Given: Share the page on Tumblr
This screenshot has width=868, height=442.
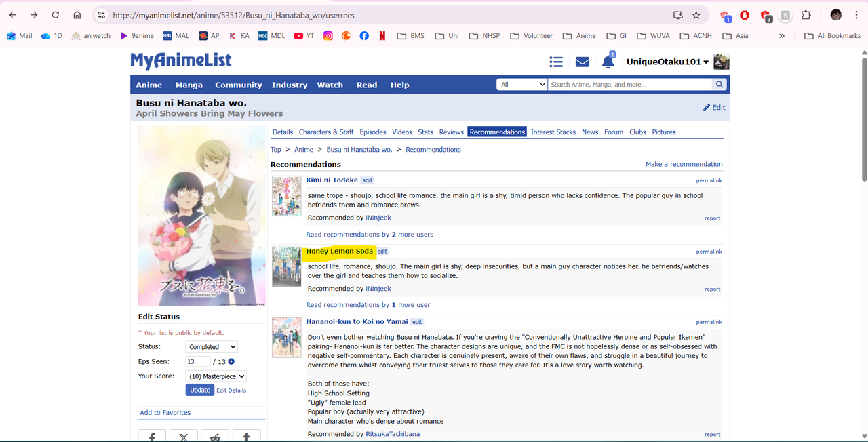Looking at the screenshot, I should click(x=246, y=436).
